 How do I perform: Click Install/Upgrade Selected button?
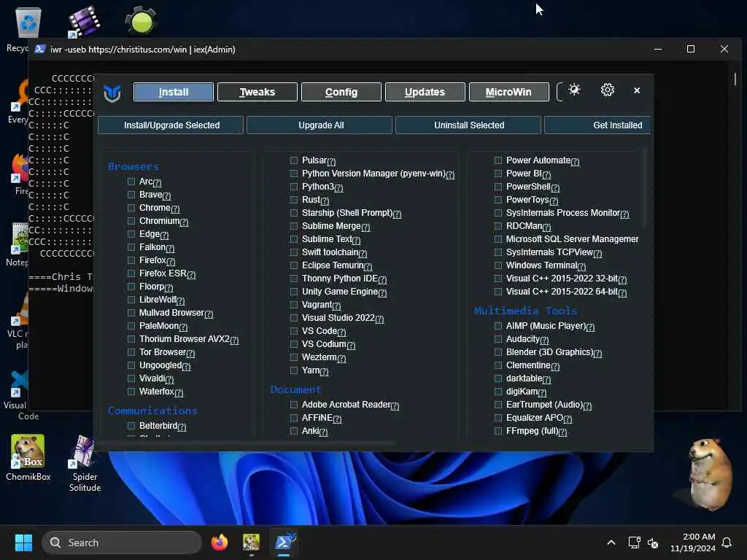[x=171, y=125]
